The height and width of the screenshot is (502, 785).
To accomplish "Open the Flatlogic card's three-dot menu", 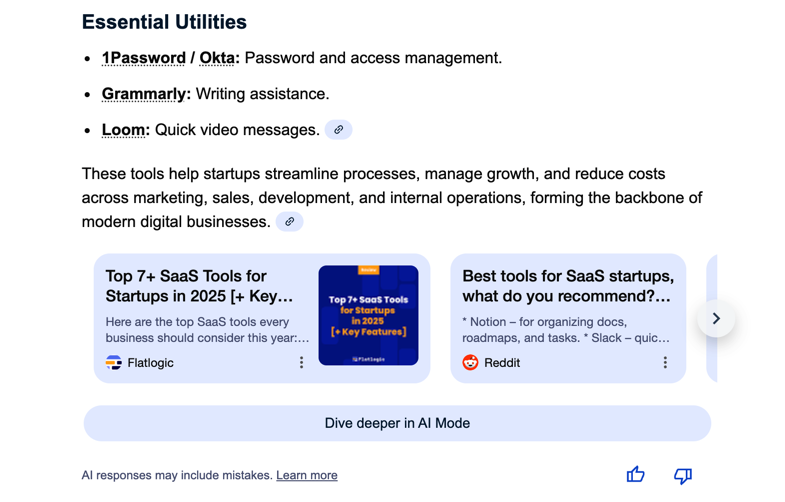I will pyautogui.click(x=301, y=363).
